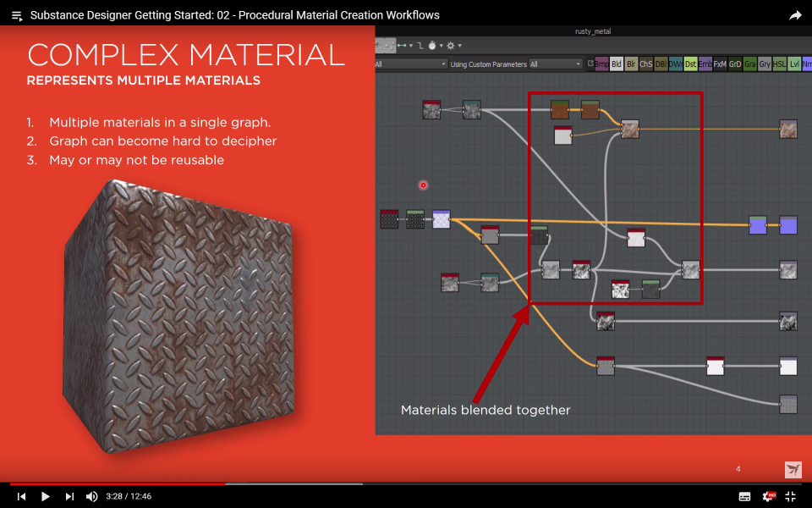812x508 pixels.
Task: Open the first 'All' filter dropdown
Action: pos(411,64)
